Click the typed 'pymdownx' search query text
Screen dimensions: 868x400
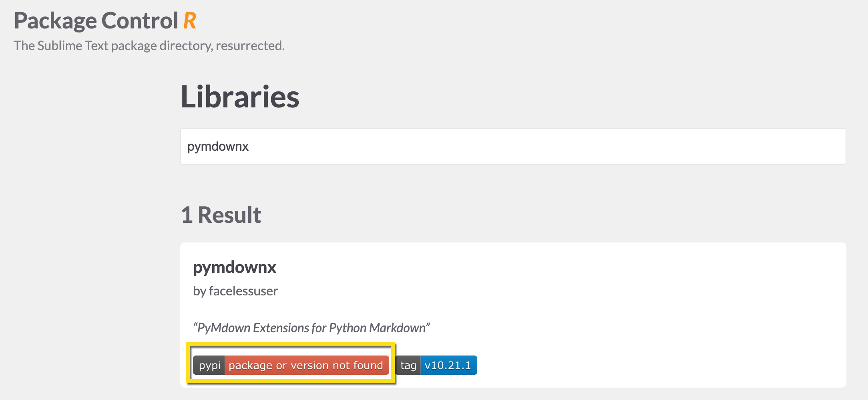[x=218, y=147]
